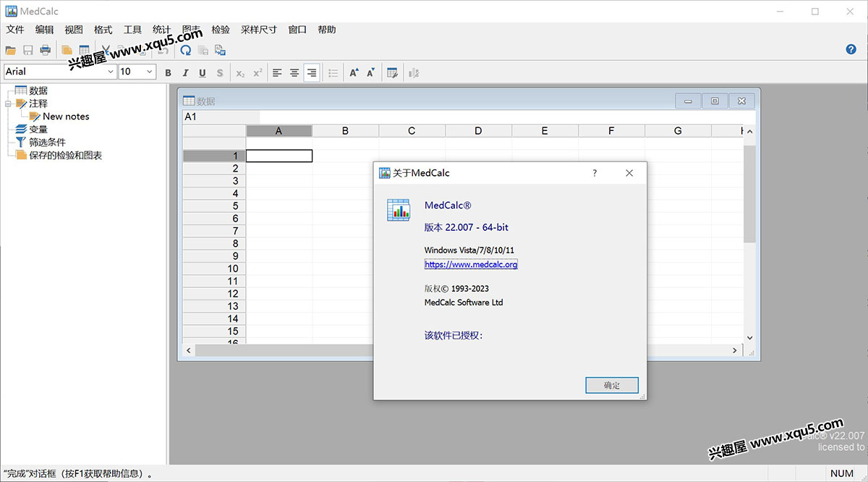868x482 pixels.
Task: Click the 确定 button in About dialog
Action: 612,385
